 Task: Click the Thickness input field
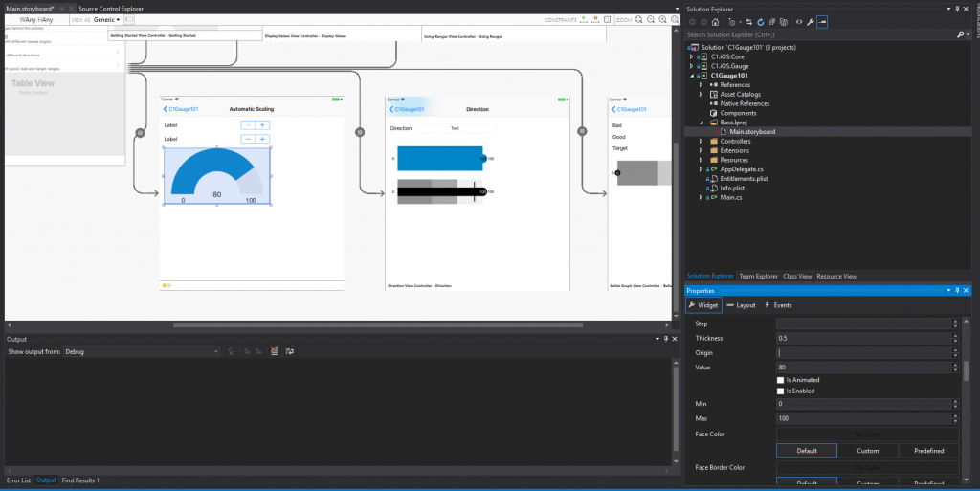pos(863,338)
